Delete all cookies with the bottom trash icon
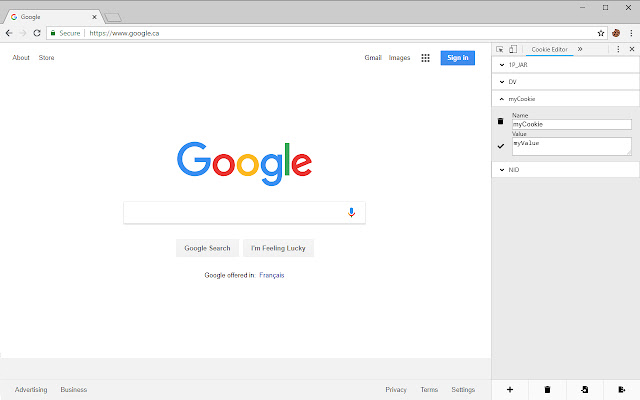Image resolution: width=640 pixels, height=400 pixels. 547,389
